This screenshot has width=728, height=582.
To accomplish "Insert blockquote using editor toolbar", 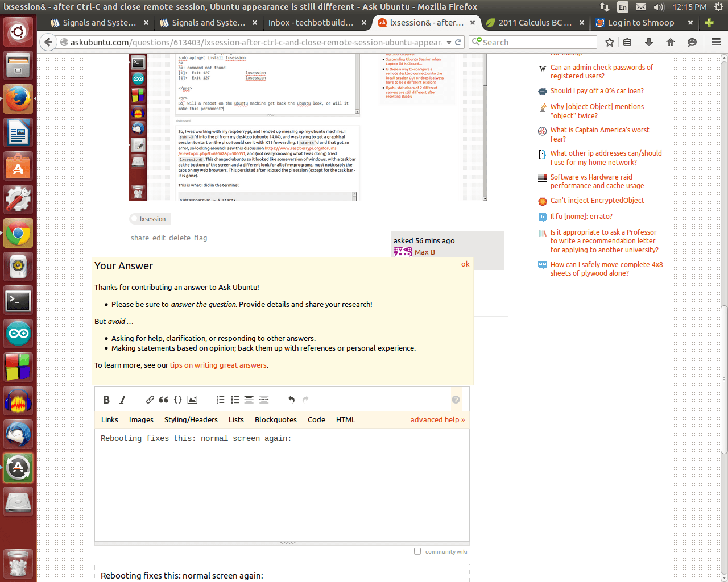I will (164, 400).
